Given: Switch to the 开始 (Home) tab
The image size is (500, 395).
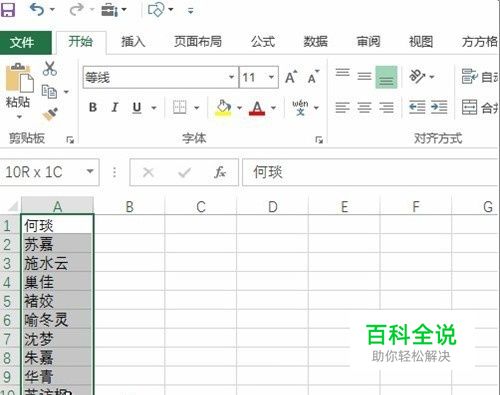Looking at the screenshot, I should pyautogui.click(x=81, y=42).
